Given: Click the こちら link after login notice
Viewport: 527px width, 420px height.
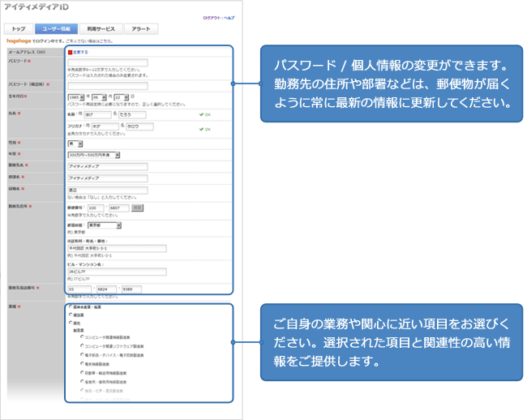Looking at the screenshot, I should (x=105, y=41).
